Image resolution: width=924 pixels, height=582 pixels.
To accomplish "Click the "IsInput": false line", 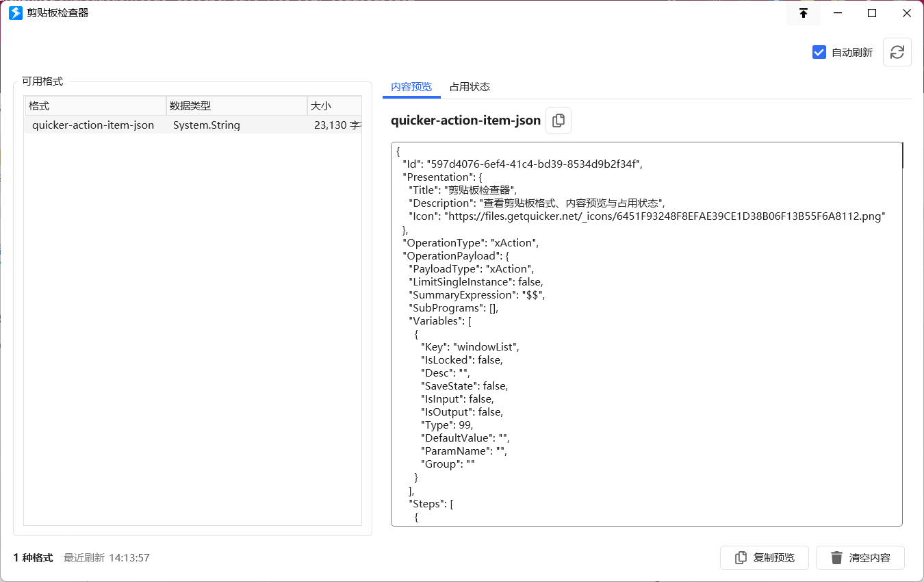I will click(x=457, y=399).
